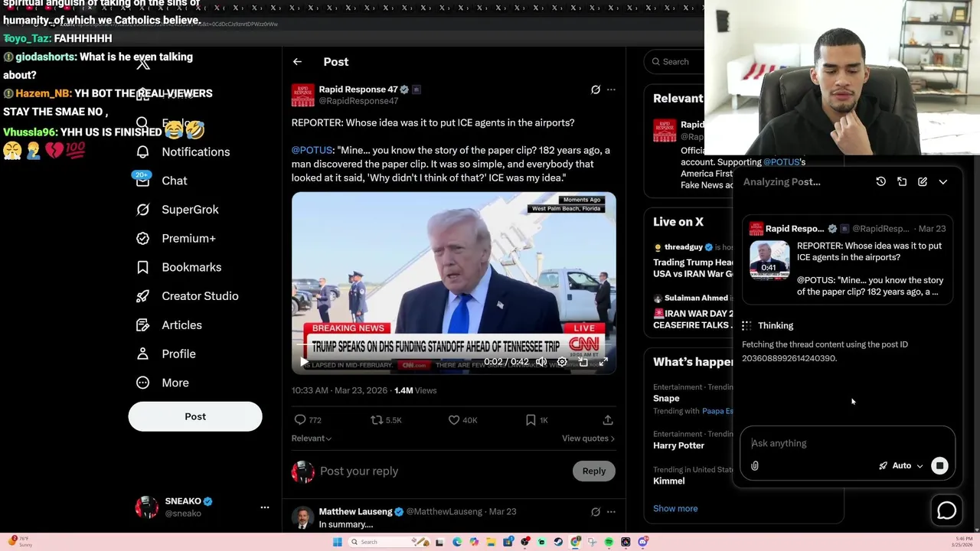Click the Reply button
The width and height of the screenshot is (980, 551).
pyautogui.click(x=593, y=471)
